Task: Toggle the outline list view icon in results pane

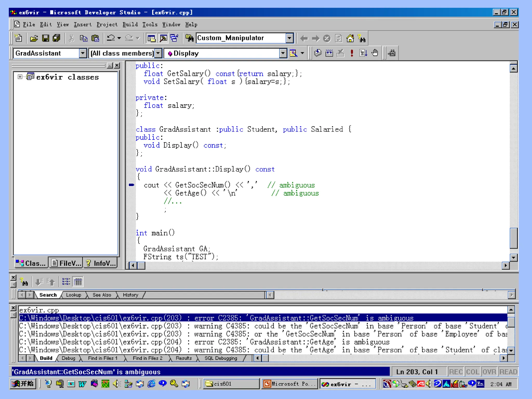Action: click(x=66, y=282)
